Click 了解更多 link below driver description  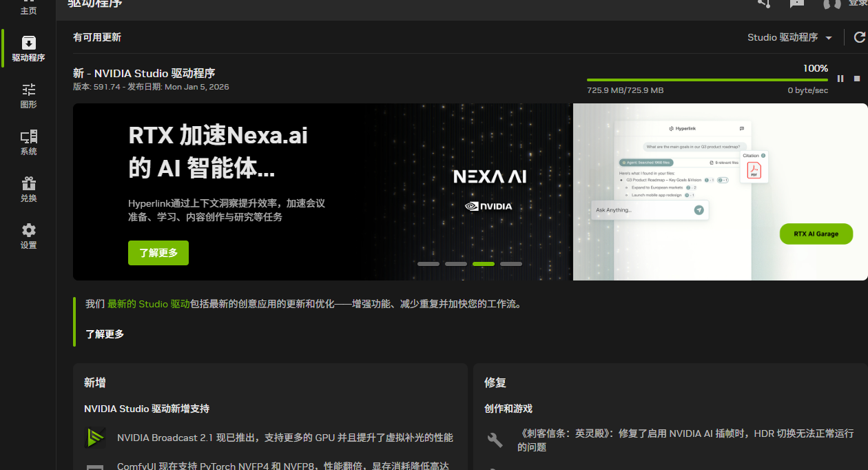[105, 334]
